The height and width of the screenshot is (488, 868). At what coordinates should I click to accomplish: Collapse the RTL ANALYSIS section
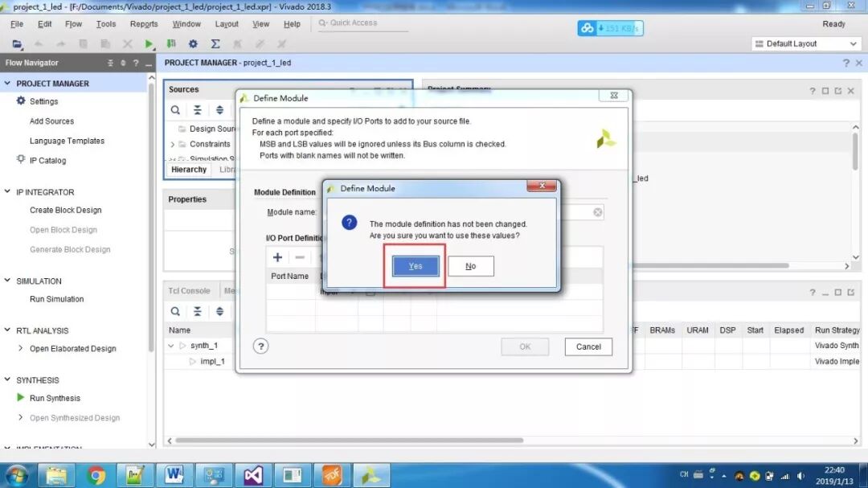click(7, 330)
